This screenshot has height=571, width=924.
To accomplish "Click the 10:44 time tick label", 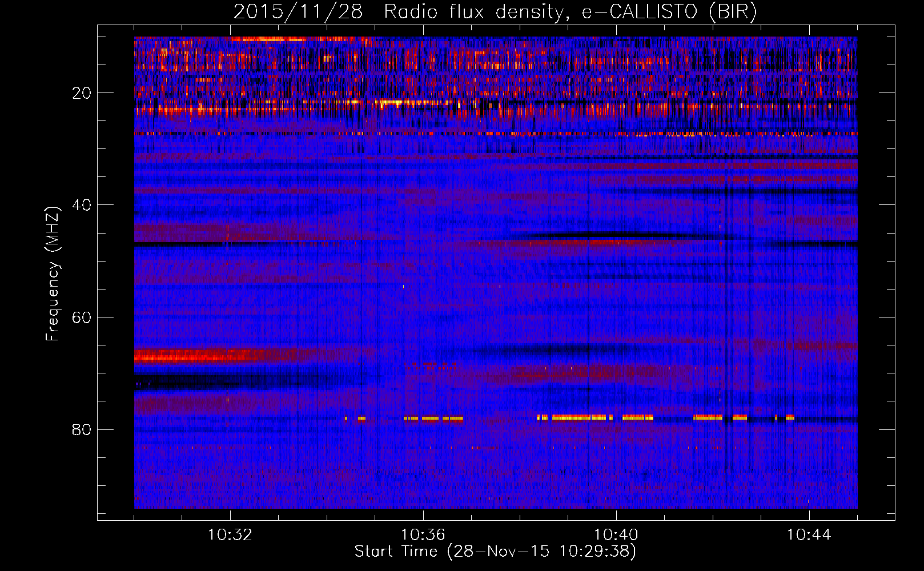I will coord(809,535).
